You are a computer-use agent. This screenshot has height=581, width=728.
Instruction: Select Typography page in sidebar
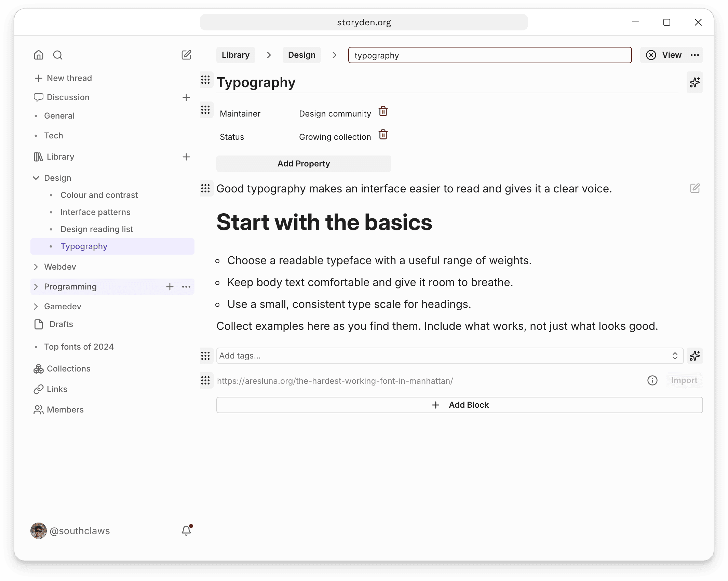(112, 246)
